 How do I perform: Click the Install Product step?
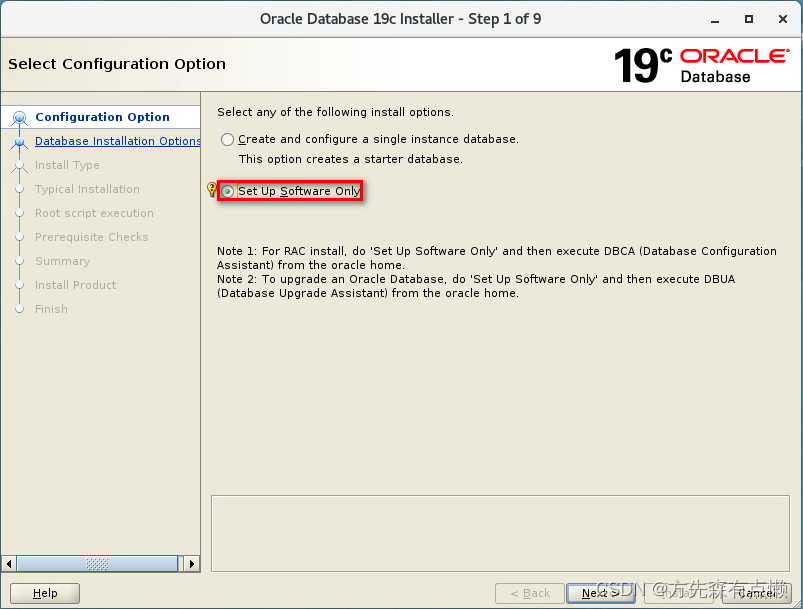(x=75, y=285)
